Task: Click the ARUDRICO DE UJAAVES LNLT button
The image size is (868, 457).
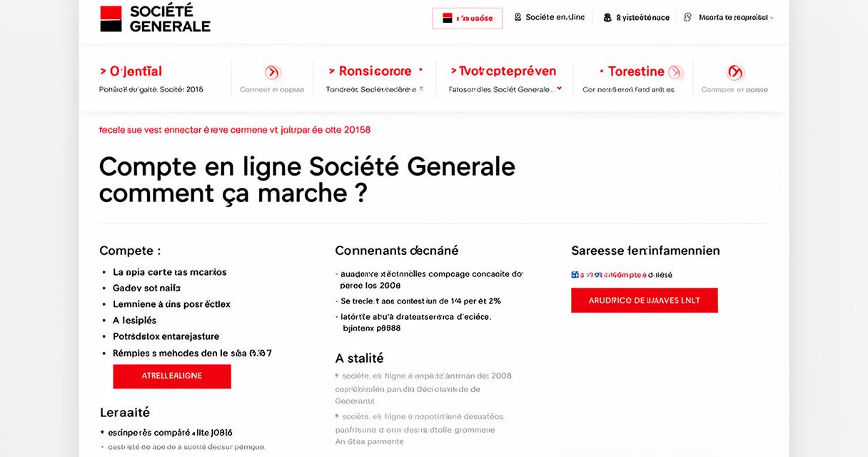Action: pyautogui.click(x=645, y=300)
